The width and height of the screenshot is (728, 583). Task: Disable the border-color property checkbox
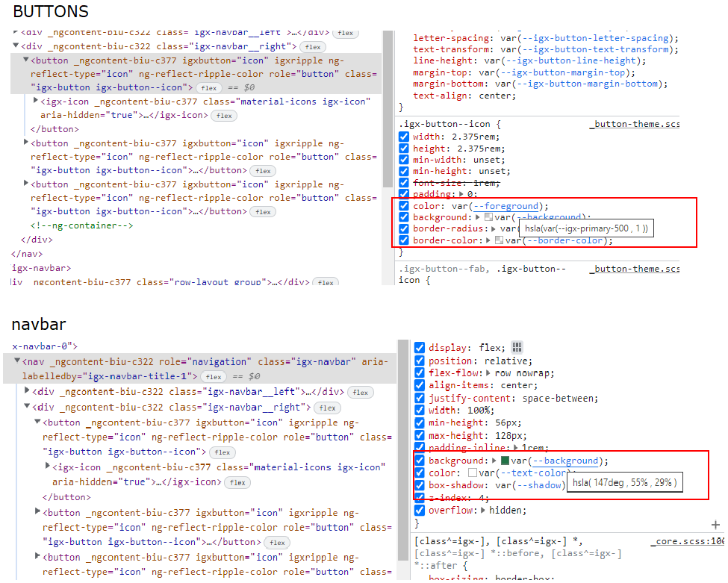[403, 240]
